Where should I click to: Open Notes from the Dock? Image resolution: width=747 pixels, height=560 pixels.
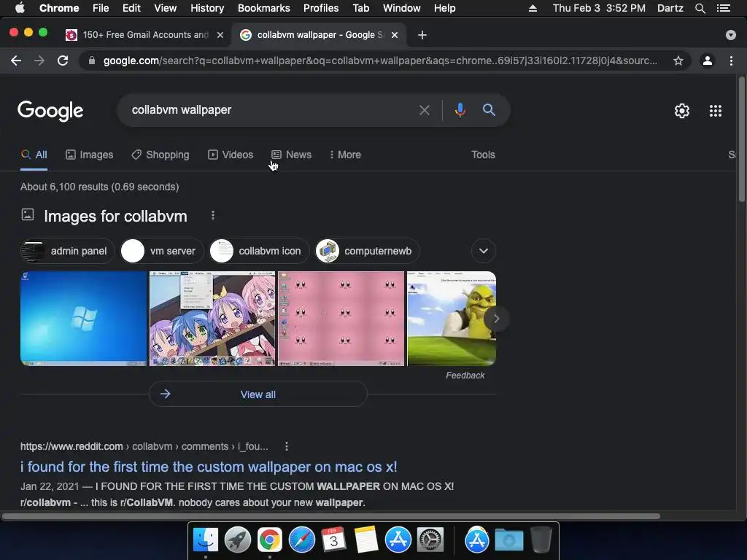[366, 540]
